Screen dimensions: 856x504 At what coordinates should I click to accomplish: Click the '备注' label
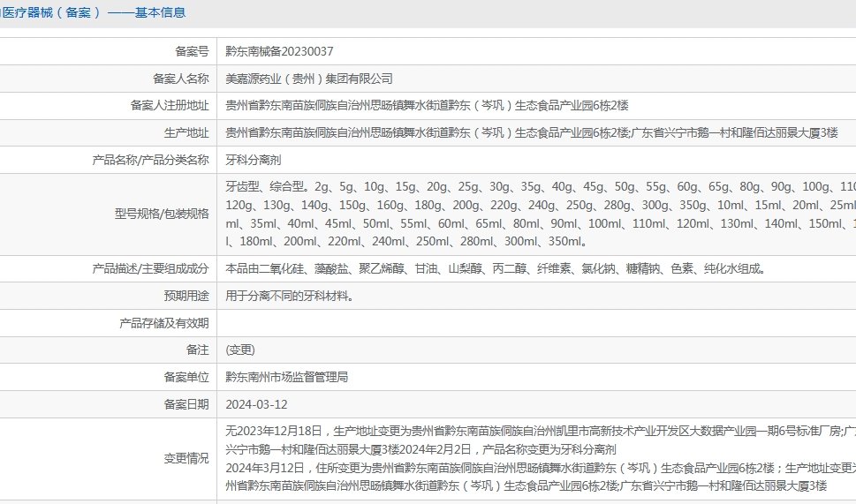[x=198, y=350]
